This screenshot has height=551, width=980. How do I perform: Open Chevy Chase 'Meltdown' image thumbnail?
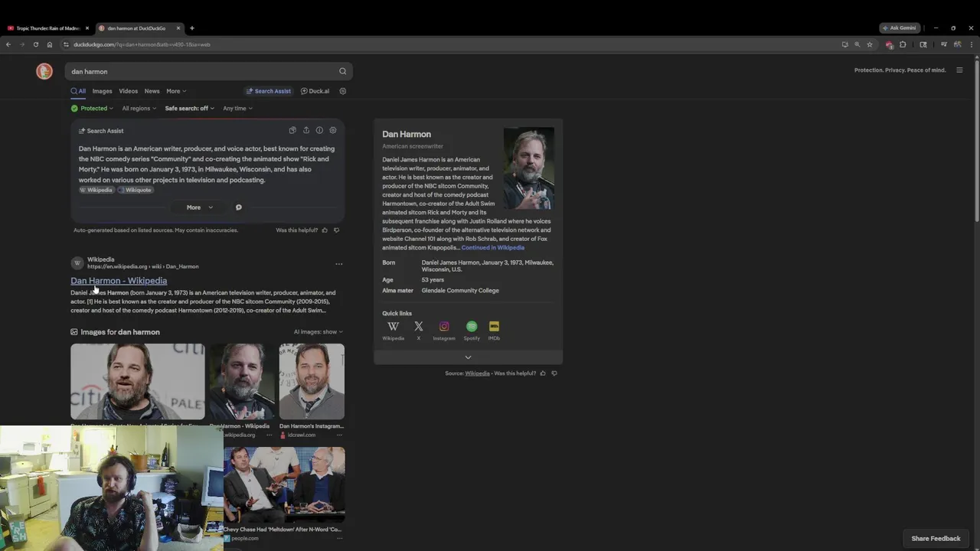coord(284,484)
